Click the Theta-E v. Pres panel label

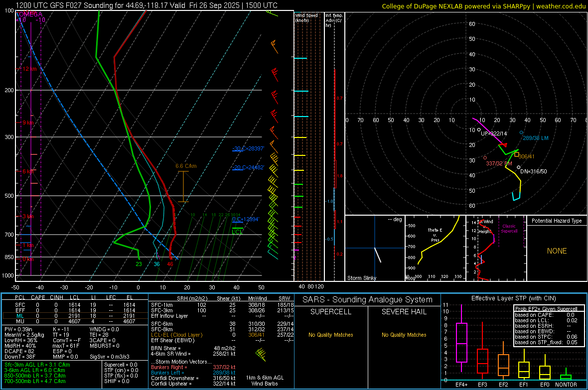[x=435, y=235]
